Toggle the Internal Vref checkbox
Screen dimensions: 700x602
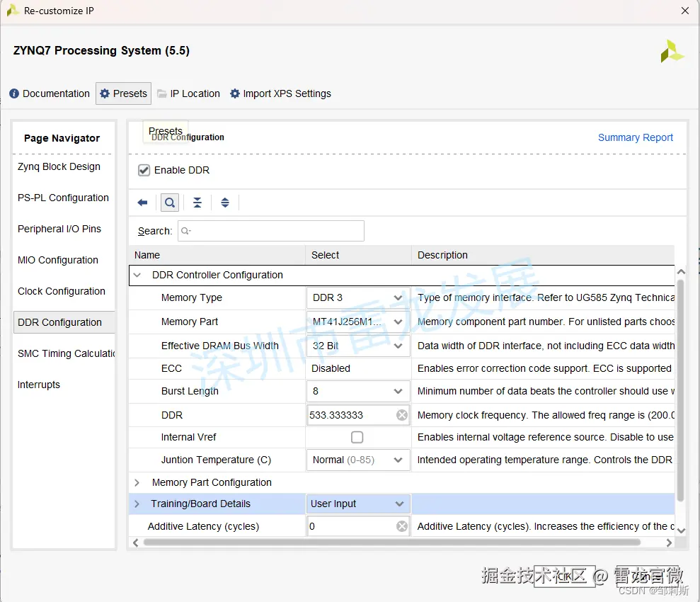click(357, 437)
